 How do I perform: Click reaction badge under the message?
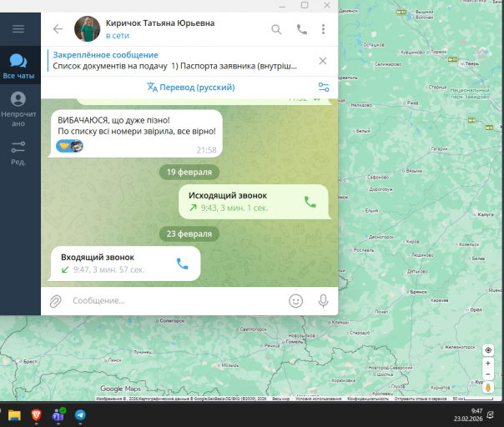click(69, 146)
